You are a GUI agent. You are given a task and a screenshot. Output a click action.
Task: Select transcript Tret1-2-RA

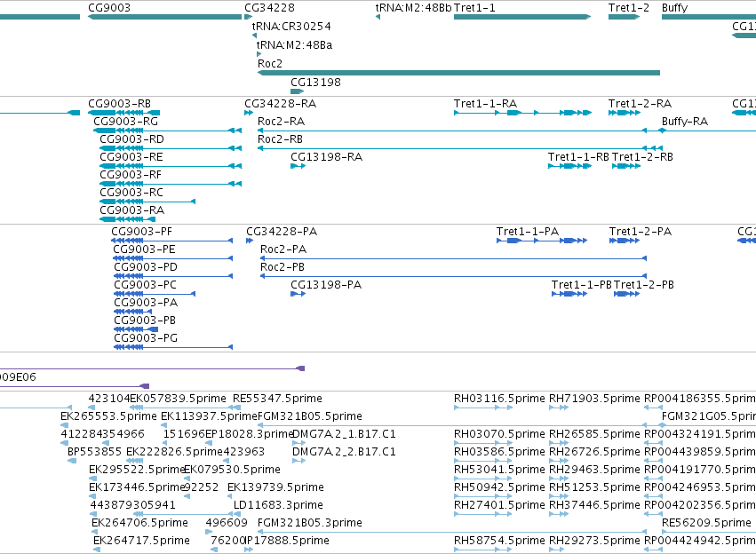click(640, 104)
